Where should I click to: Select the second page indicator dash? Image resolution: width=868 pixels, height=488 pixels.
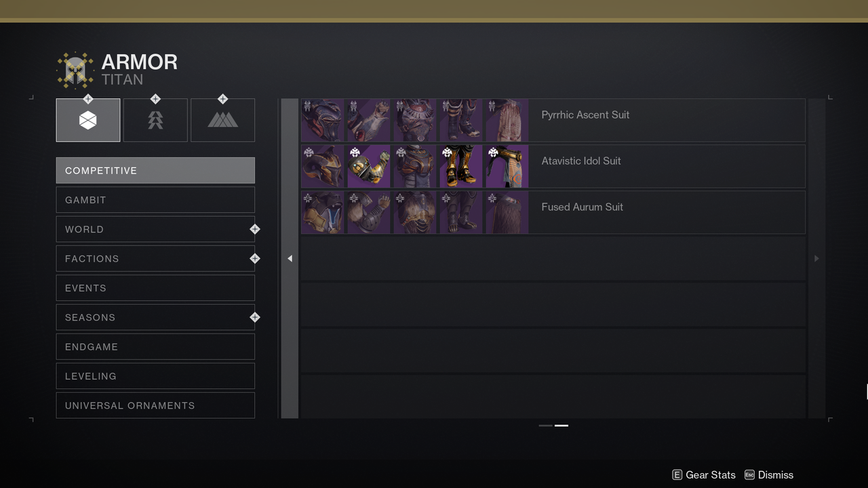pos(561,426)
